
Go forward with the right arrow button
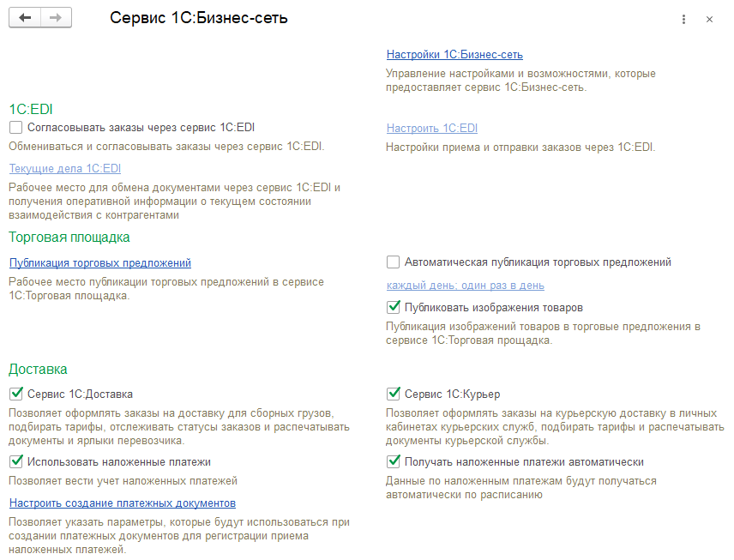tap(57, 18)
